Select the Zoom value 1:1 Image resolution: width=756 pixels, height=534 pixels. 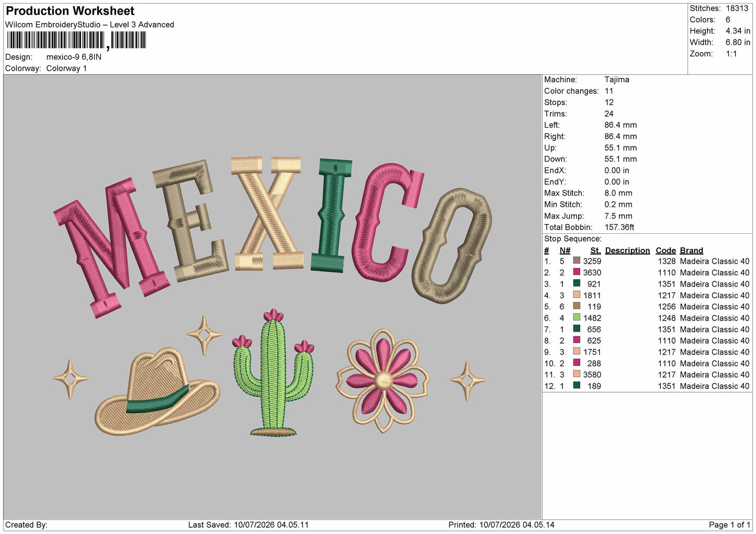point(731,54)
